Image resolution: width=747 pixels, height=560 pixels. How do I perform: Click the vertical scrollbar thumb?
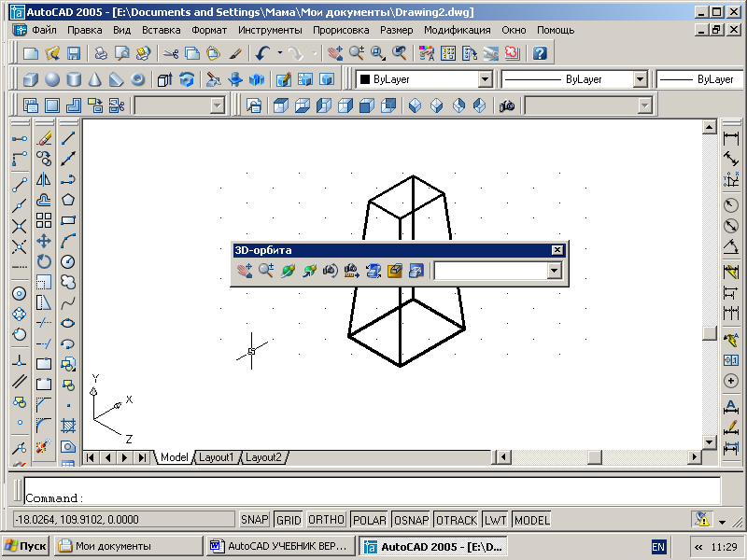point(709,332)
